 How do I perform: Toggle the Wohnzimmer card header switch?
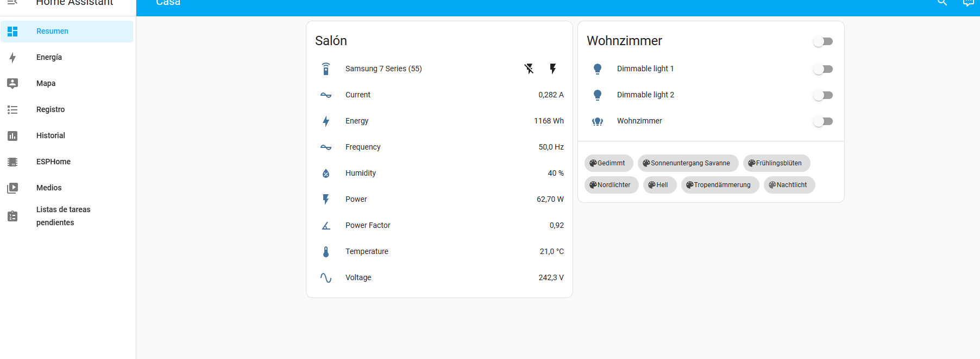(x=823, y=41)
